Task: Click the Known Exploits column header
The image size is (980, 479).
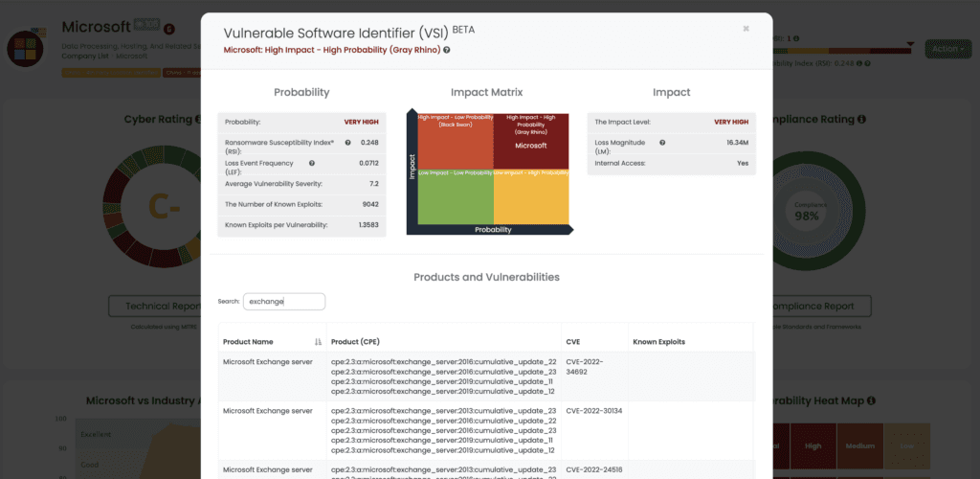Action: tap(658, 342)
